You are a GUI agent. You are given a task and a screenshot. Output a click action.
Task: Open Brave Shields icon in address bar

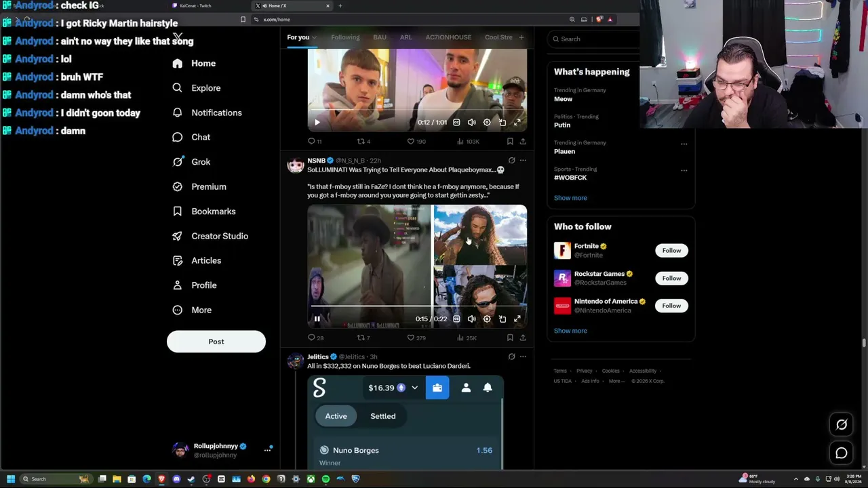pyautogui.click(x=598, y=20)
